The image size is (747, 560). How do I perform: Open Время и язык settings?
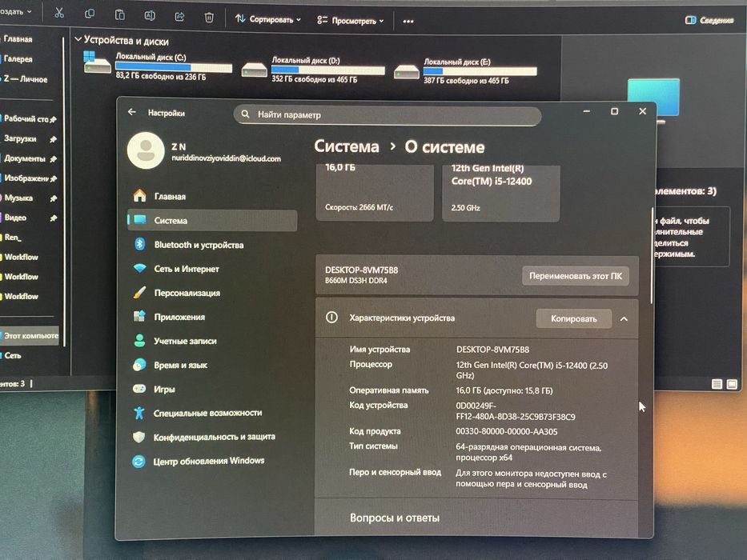[x=212, y=366]
